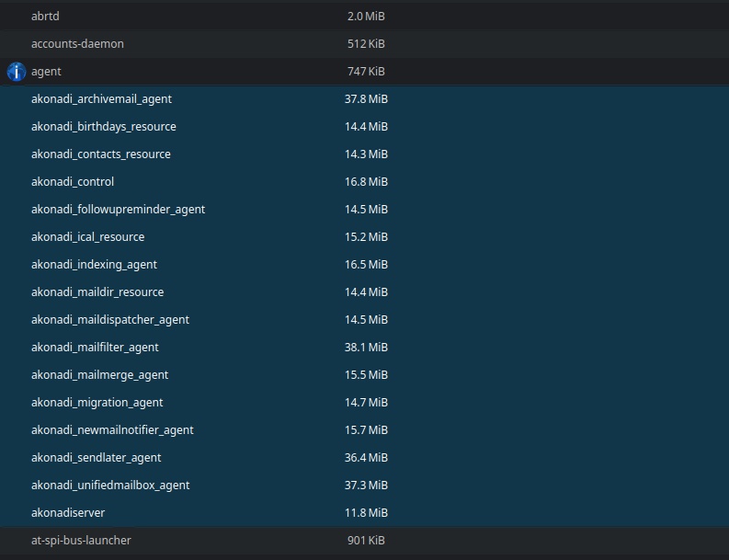The width and height of the screenshot is (729, 560).
Task: Select akonadi_mailmerge_agent process
Action: (99, 375)
